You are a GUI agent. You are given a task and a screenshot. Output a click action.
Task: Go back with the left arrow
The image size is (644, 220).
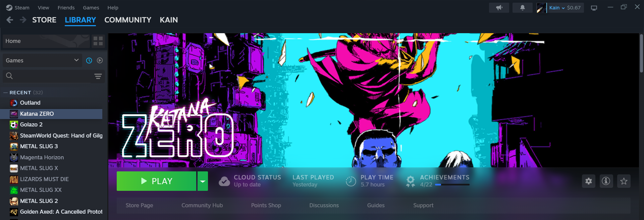[x=10, y=20]
